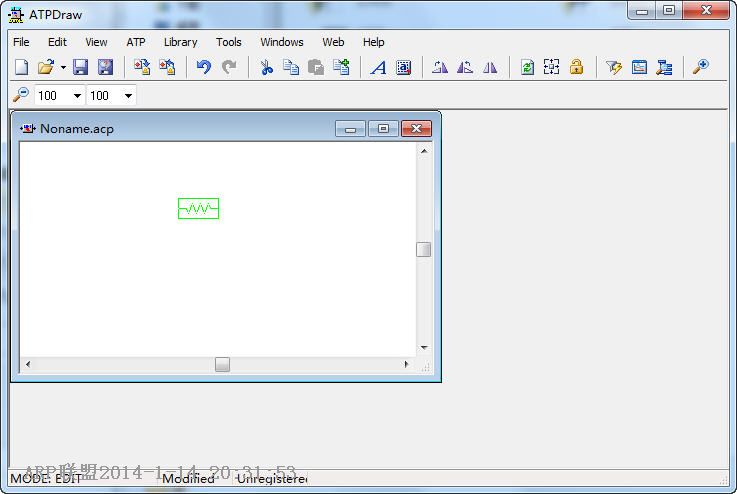The image size is (737, 494).
Task: Expand the Open file dropdown arrow
Action: [x=63, y=68]
